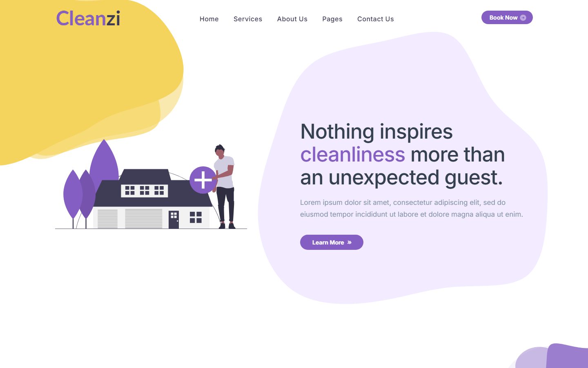588x368 pixels.
Task: Click the double chevron icon on Learn More
Action: coord(350,242)
